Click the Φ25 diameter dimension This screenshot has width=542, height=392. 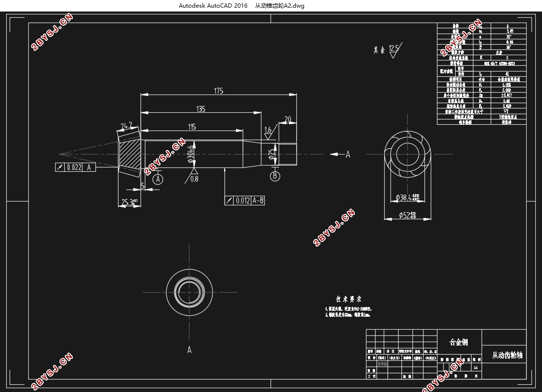272,154
